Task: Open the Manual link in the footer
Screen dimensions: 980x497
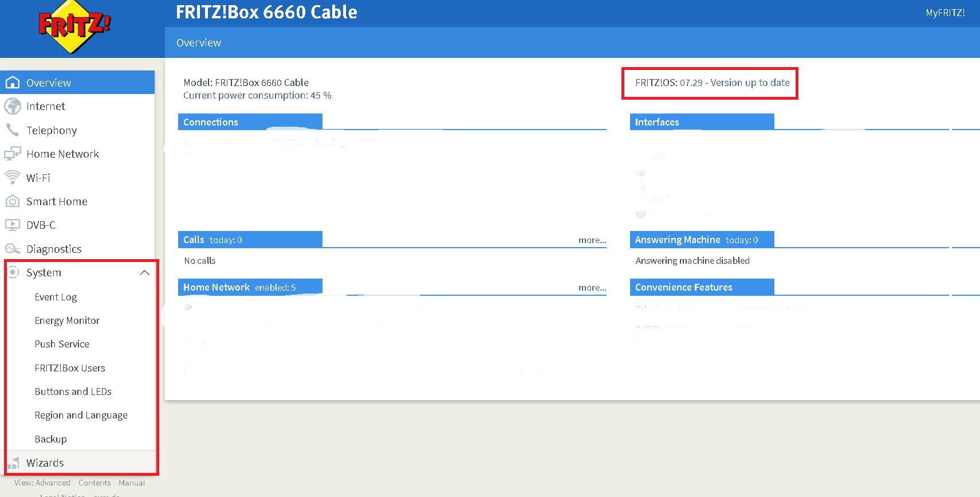Action: [x=132, y=483]
